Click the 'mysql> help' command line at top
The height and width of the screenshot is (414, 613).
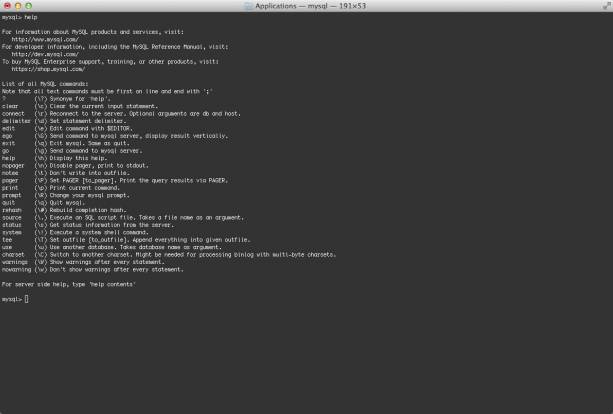(x=20, y=17)
